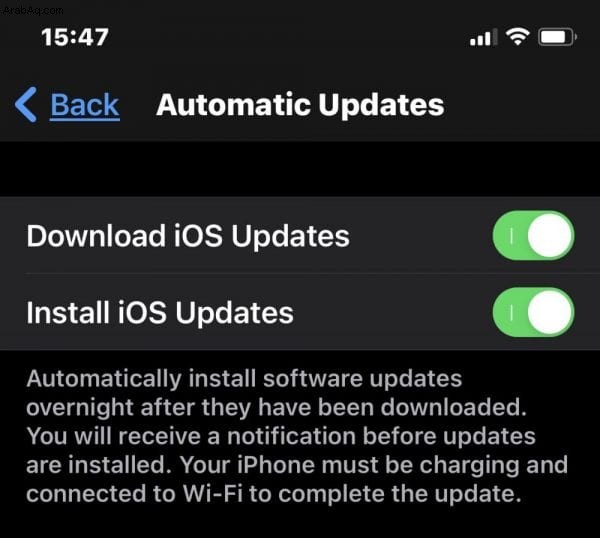The width and height of the screenshot is (600, 538).
Task: Tap the Install iOS Updates label
Action: tap(160, 313)
